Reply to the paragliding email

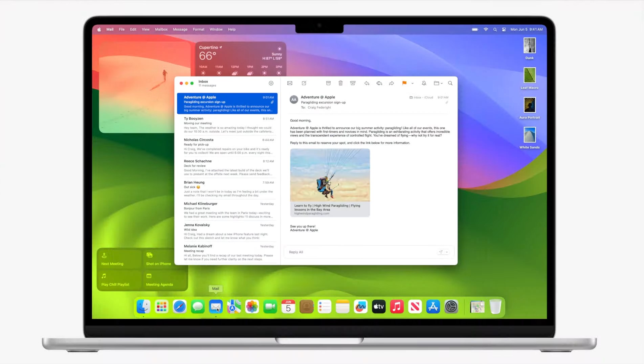coord(367,83)
